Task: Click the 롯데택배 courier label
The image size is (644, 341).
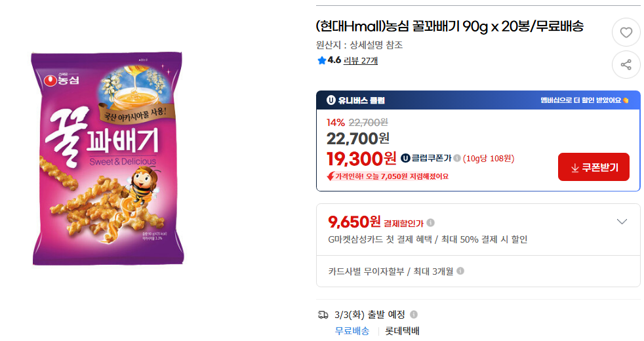Action: [x=402, y=331]
